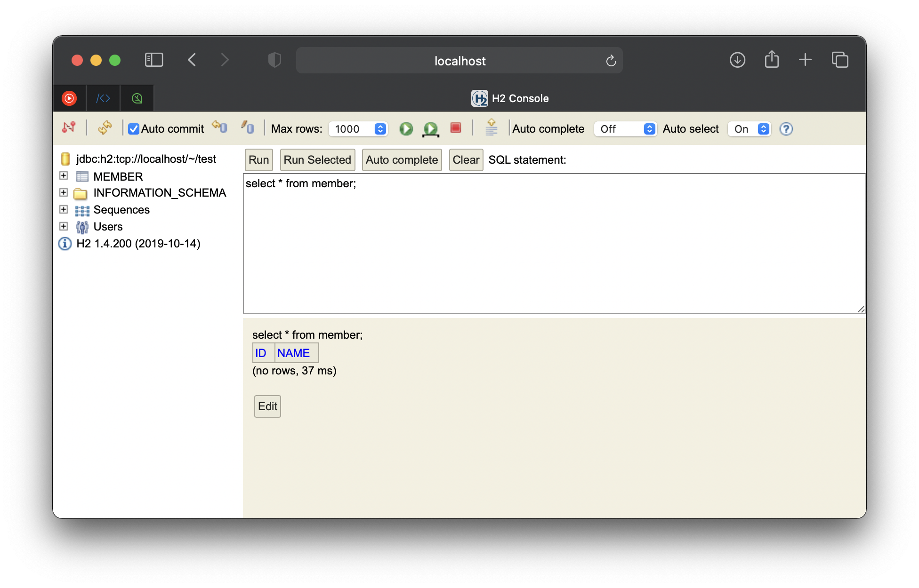Viewport: 919px width, 588px height.
Task: Click Edit to modify the result set
Action: pos(267,405)
